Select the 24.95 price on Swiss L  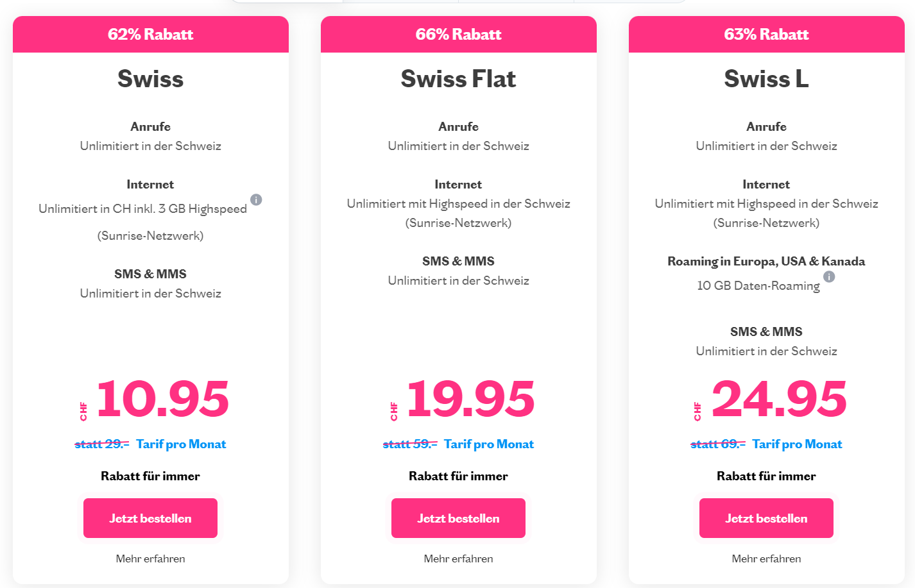point(779,399)
